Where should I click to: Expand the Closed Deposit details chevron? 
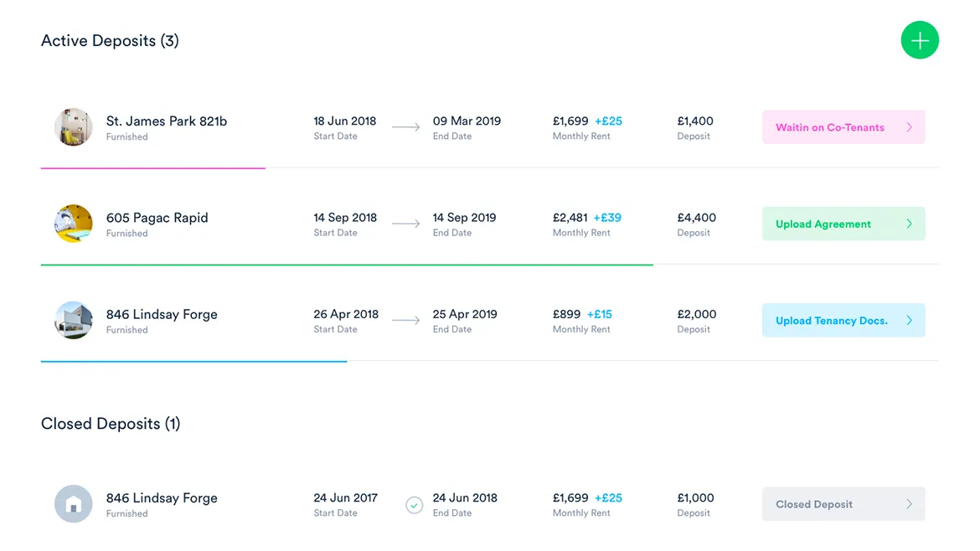(x=910, y=503)
